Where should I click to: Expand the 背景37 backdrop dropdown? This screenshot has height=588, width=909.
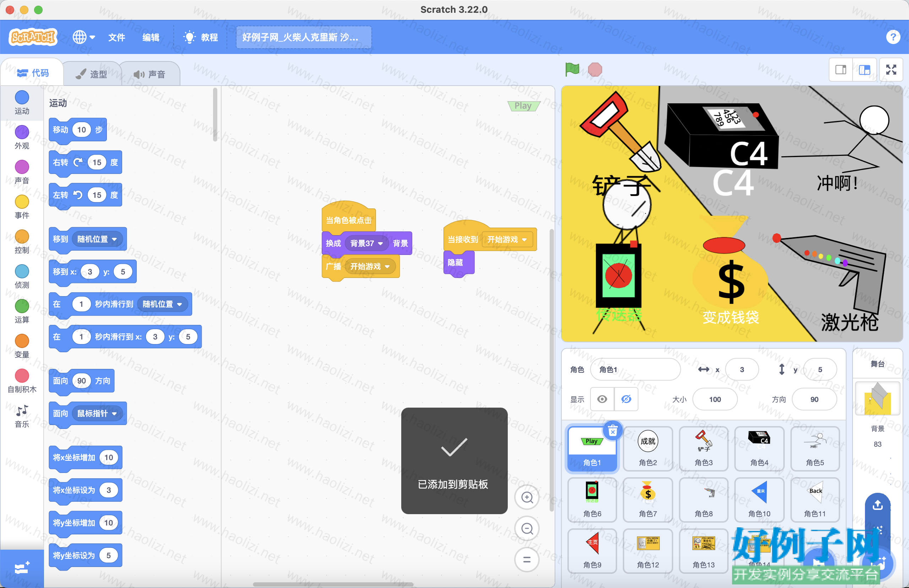tap(380, 244)
